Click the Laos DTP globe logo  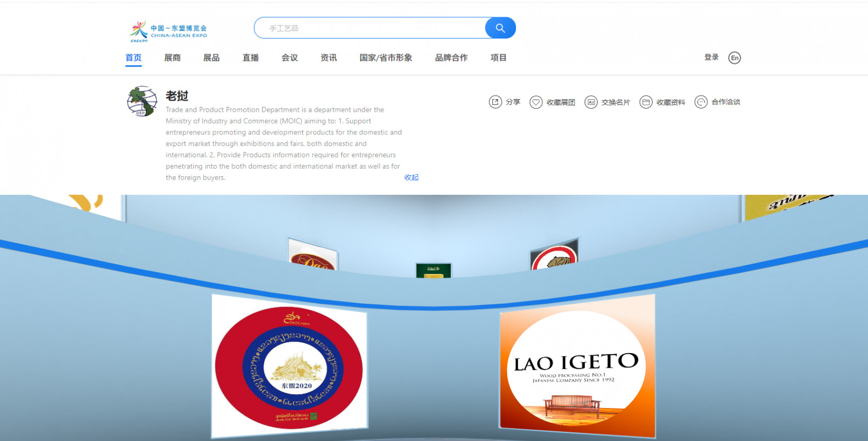142,101
